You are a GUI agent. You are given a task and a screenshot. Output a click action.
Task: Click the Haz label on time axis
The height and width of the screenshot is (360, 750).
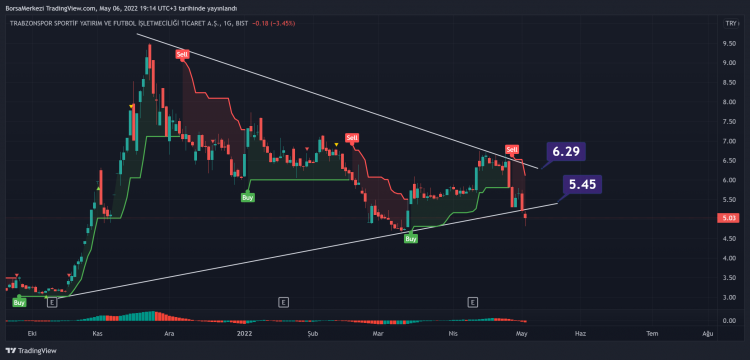pyautogui.click(x=580, y=333)
